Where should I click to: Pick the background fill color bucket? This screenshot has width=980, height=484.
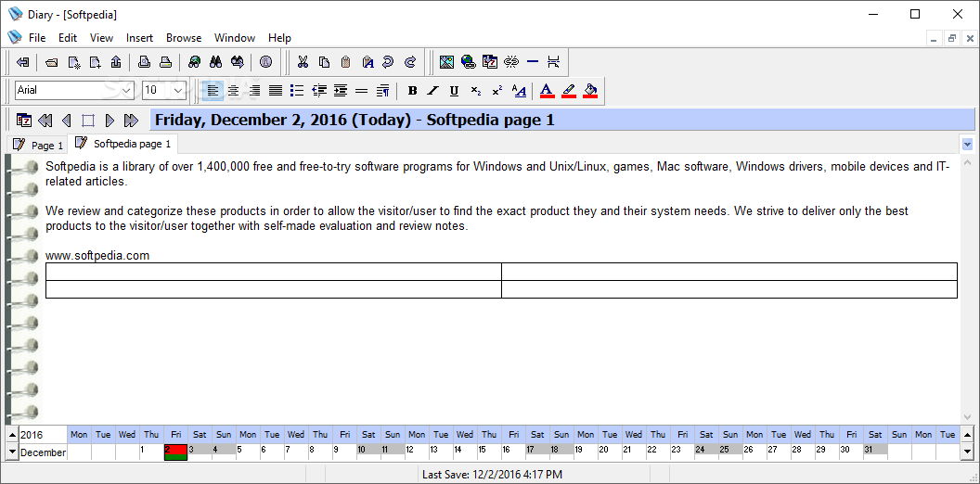click(590, 91)
